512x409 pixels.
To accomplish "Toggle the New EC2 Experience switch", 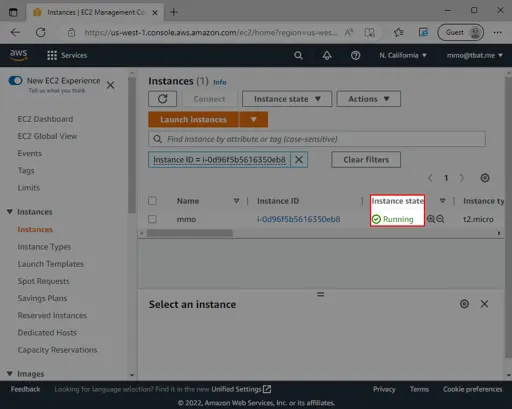I will 15,81.
